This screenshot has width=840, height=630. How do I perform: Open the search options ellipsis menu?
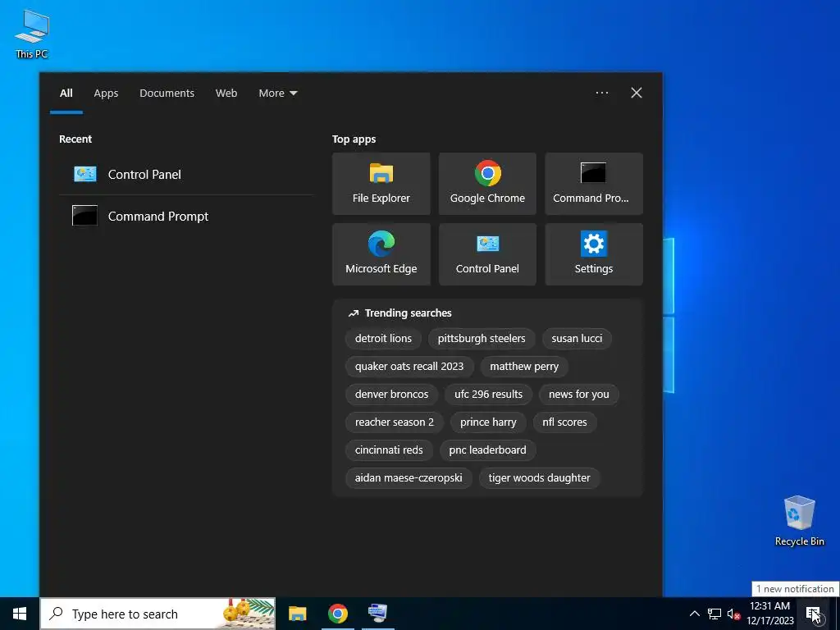(601, 93)
